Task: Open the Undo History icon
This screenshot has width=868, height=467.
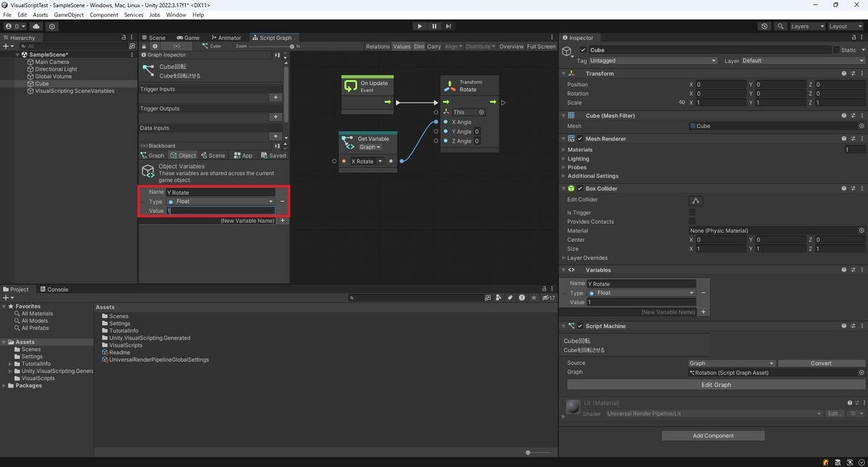Action: (765, 26)
